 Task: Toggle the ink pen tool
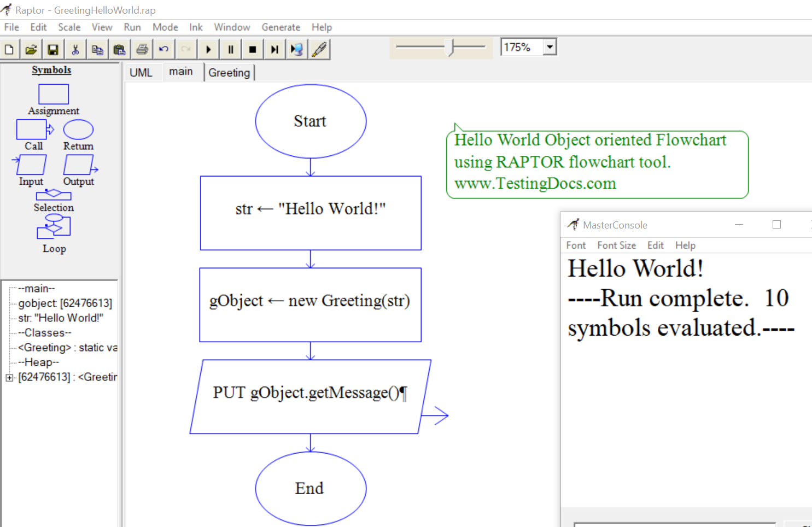coord(319,50)
